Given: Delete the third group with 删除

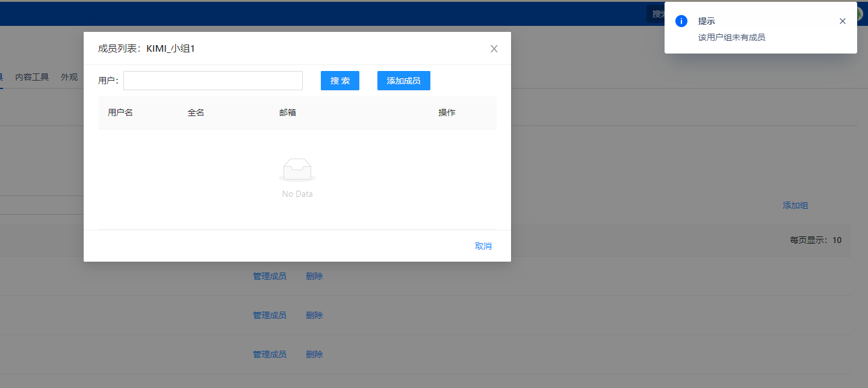Looking at the screenshot, I should 314,354.
